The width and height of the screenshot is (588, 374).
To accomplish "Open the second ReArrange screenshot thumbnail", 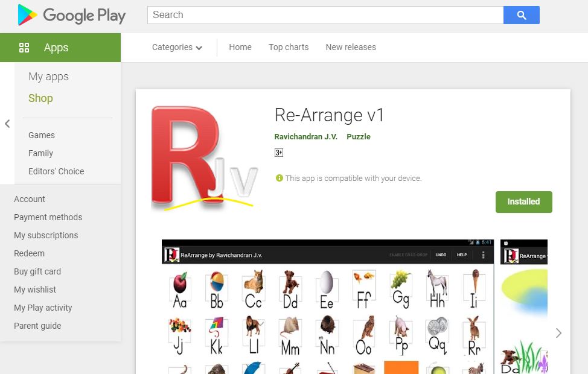I will pos(524,306).
